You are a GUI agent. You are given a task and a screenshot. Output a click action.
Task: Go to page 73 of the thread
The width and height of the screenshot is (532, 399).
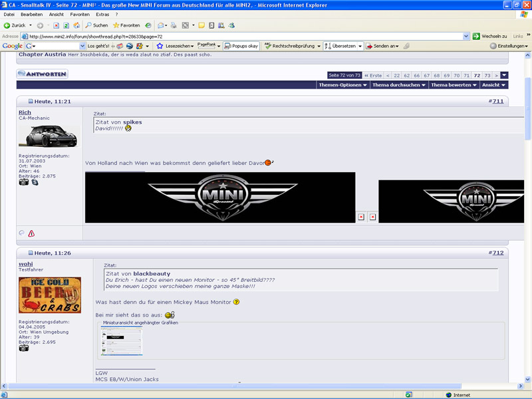[487, 75]
